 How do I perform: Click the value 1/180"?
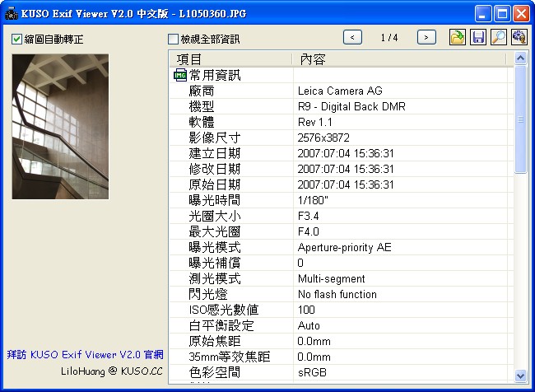[x=313, y=200]
